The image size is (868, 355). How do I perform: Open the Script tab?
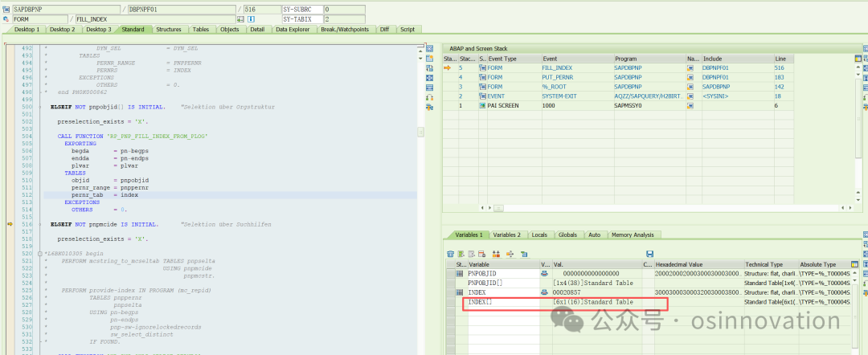point(407,29)
